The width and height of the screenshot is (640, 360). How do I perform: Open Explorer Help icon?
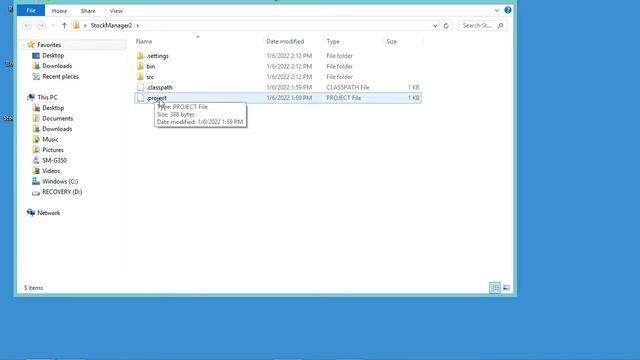(x=508, y=10)
